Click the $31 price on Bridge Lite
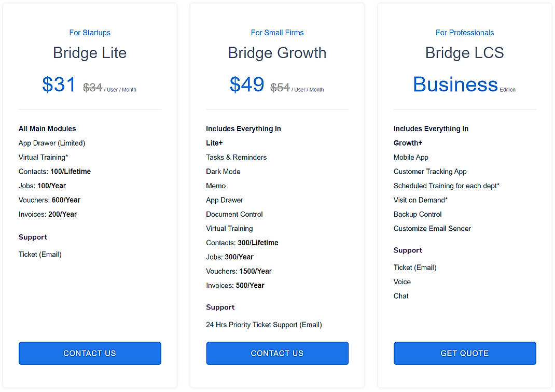555x392 pixels. click(x=59, y=84)
